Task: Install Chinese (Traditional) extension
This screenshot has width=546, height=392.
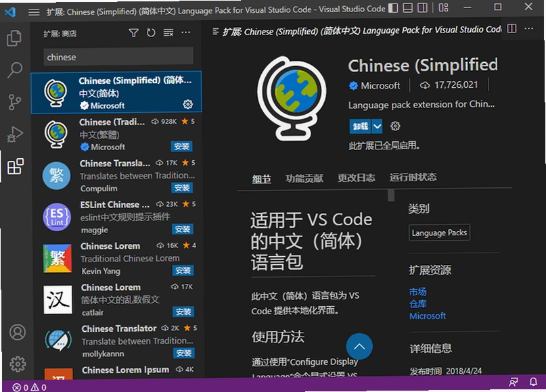Action: pos(181,147)
